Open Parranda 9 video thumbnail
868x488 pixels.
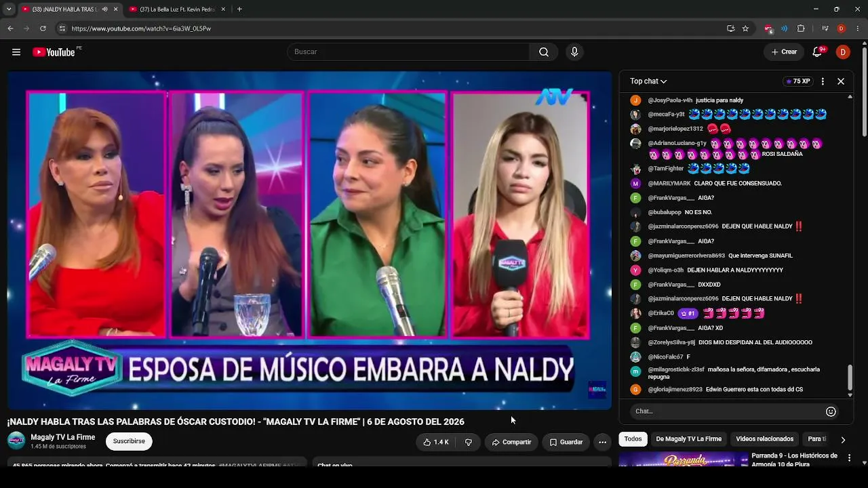(684, 459)
